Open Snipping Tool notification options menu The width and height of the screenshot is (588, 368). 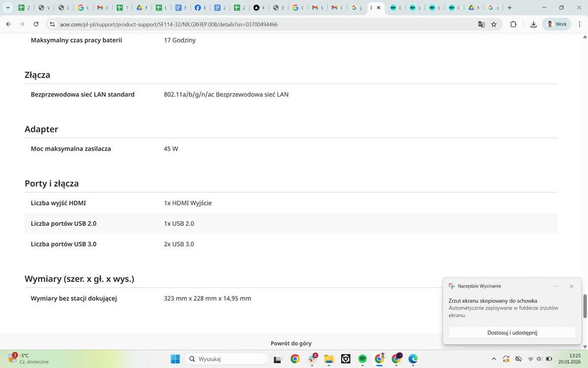(x=556, y=286)
